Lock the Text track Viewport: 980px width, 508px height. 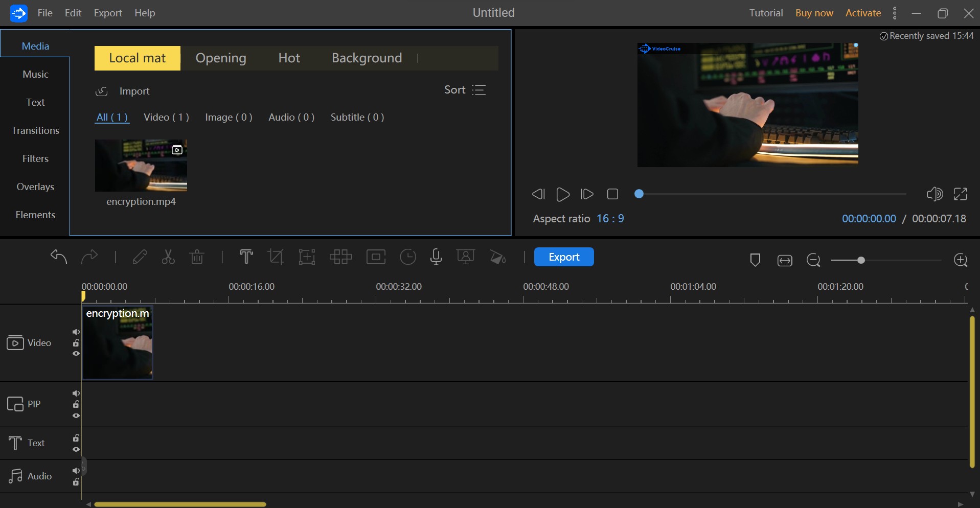[76, 438]
